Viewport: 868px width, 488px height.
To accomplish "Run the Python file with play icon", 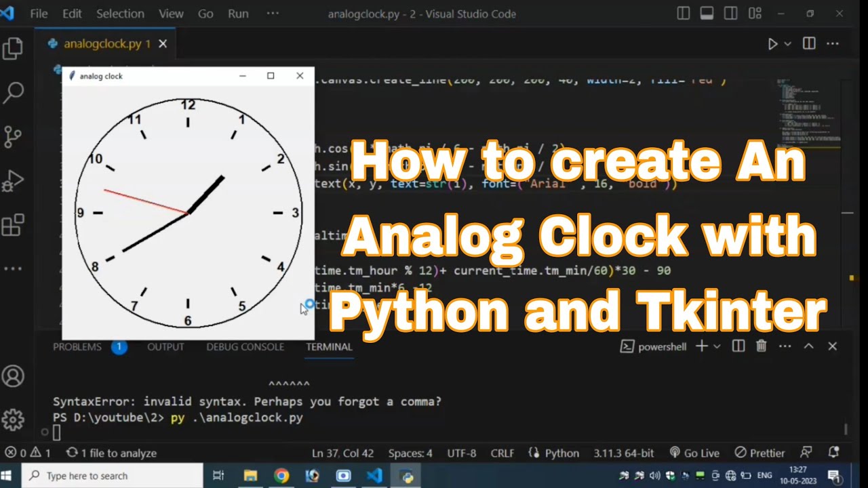I will (x=772, y=43).
